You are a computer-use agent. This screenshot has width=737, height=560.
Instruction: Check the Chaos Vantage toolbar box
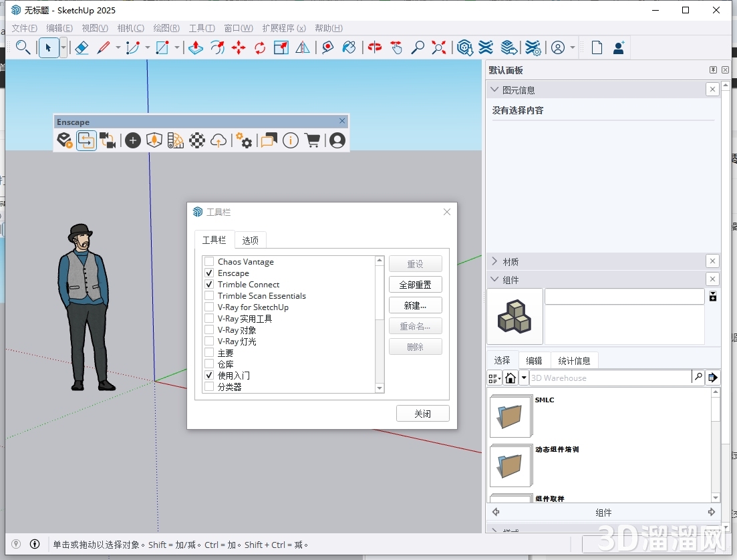(209, 261)
